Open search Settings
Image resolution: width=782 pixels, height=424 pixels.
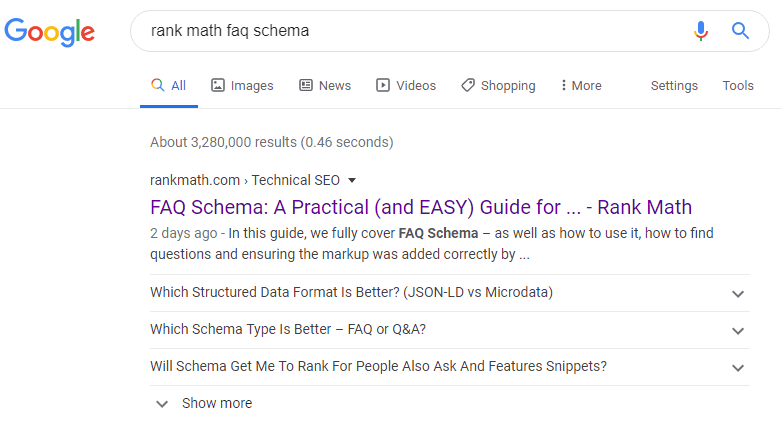point(674,85)
